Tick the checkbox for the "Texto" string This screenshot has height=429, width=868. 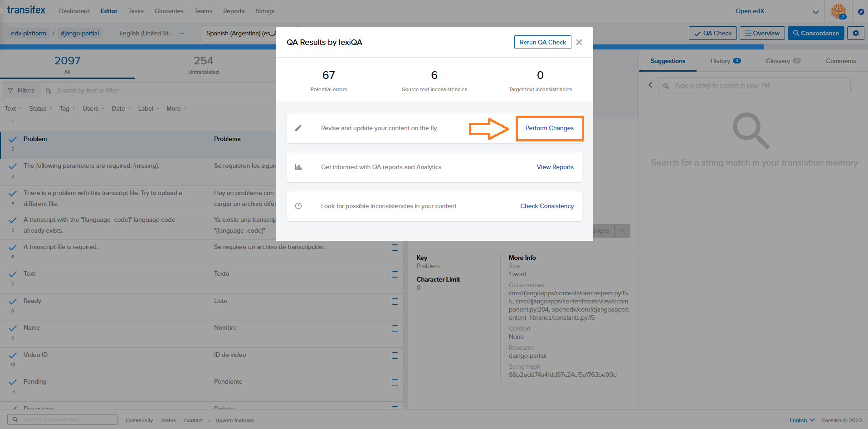395,275
